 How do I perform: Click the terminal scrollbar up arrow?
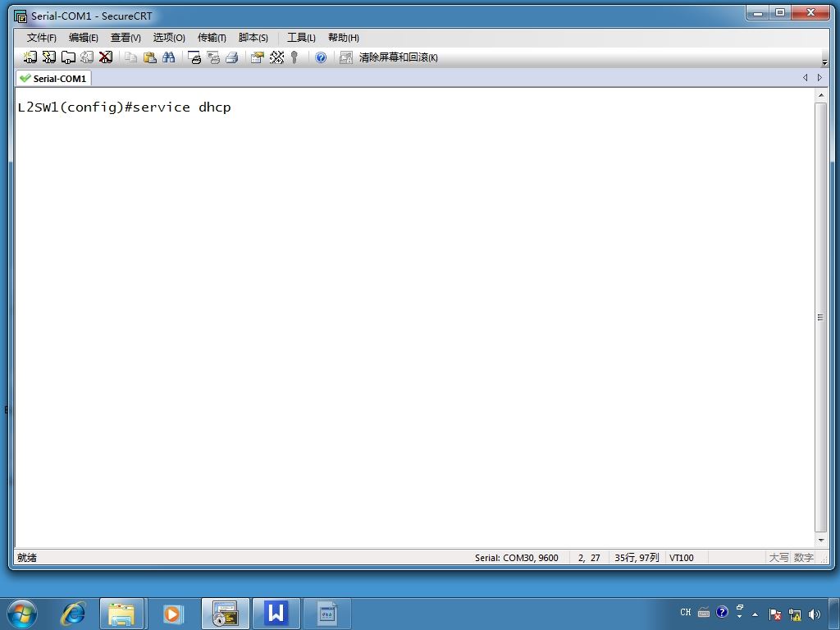click(820, 95)
